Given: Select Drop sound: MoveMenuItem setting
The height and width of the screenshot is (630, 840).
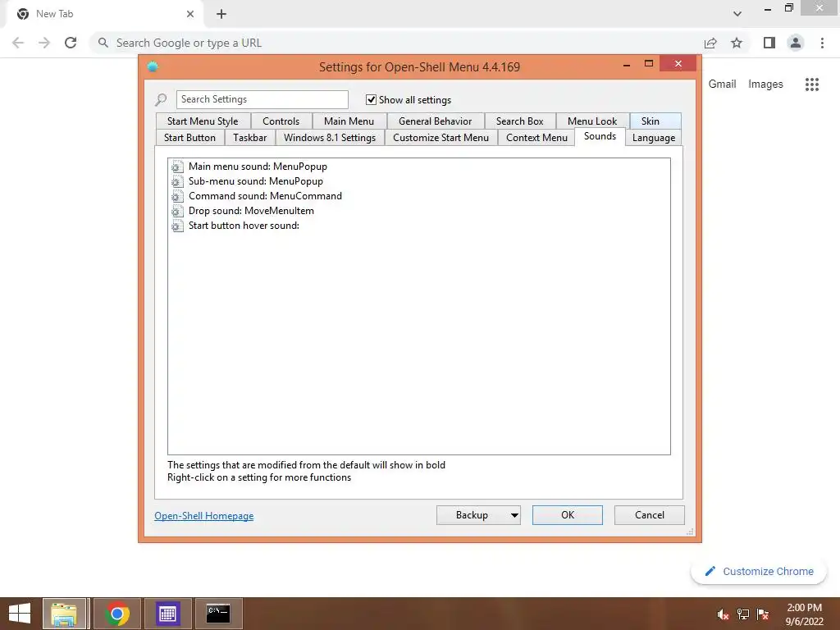Looking at the screenshot, I should (251, 211).
